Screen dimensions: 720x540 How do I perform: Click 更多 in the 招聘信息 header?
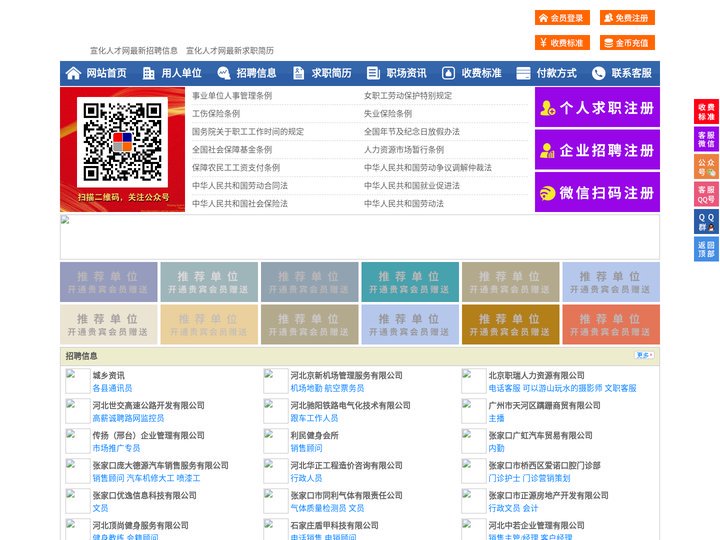click(x=644, y=355)
